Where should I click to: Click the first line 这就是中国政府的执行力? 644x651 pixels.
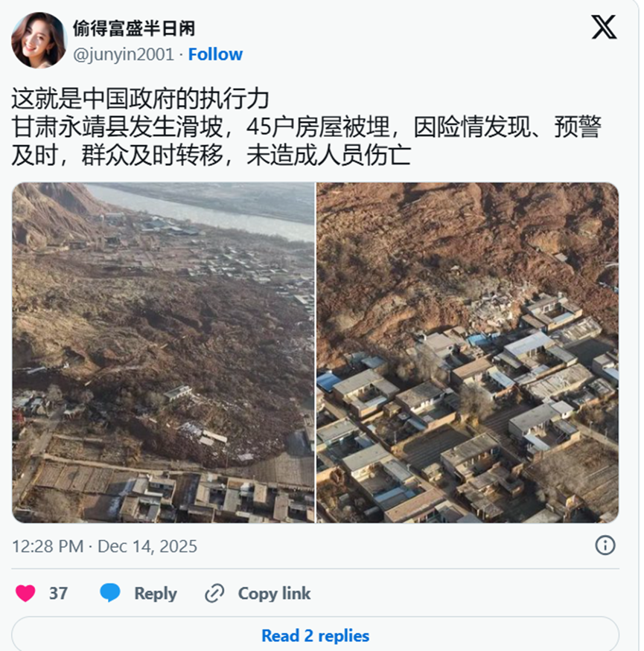[x=140, y=99]
